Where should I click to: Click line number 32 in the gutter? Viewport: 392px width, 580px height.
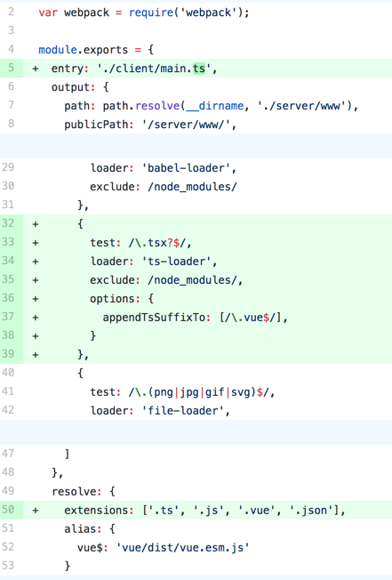pos(8,223)
